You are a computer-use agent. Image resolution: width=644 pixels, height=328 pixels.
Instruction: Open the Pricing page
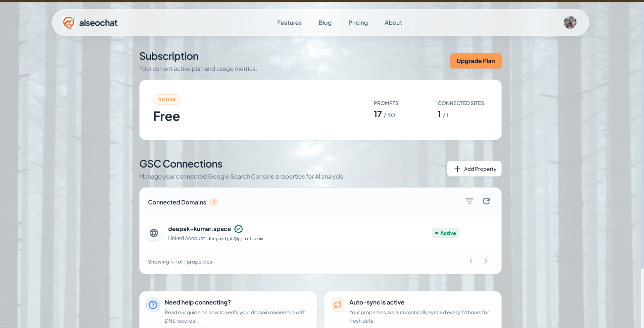tap(358, 23)
